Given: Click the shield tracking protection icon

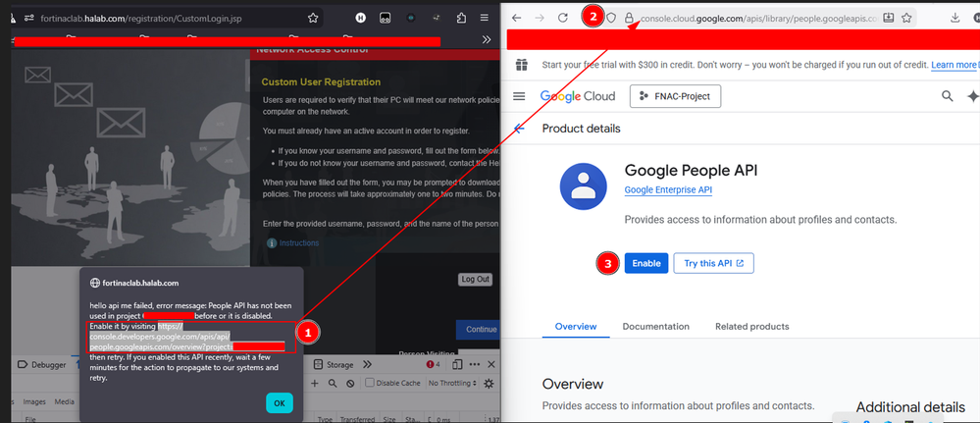Looking at the screenshot, I should point(611,18).
